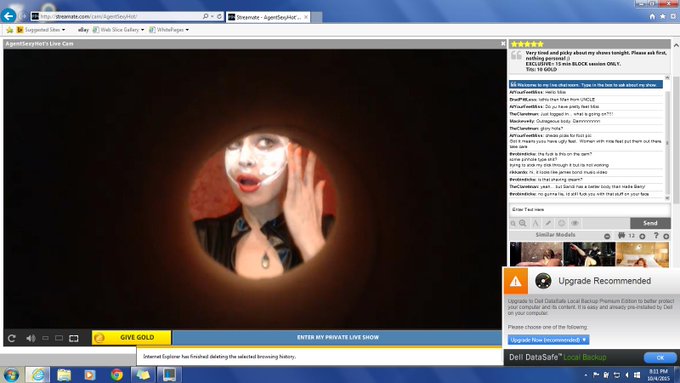Open the emoticon smiley chat icon
This screenshot has width=680, height=383.
click(562, 223)
